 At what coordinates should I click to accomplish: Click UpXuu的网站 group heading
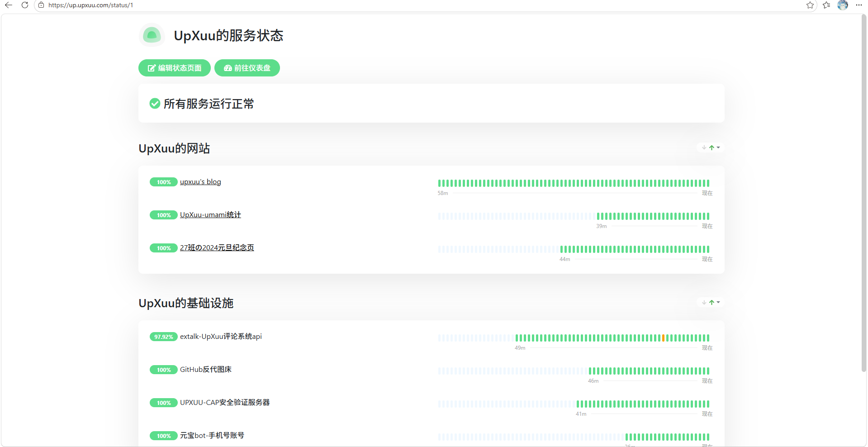click(174, 148)
